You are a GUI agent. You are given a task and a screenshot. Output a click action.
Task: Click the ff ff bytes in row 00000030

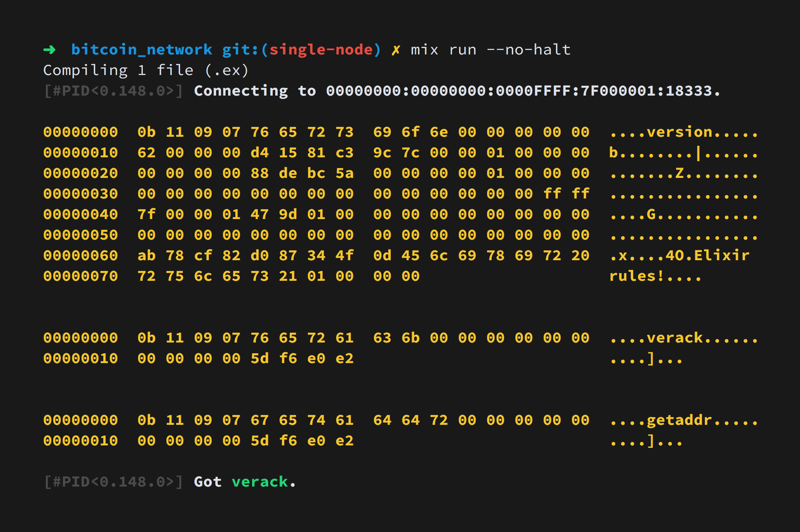coord(566,194)
